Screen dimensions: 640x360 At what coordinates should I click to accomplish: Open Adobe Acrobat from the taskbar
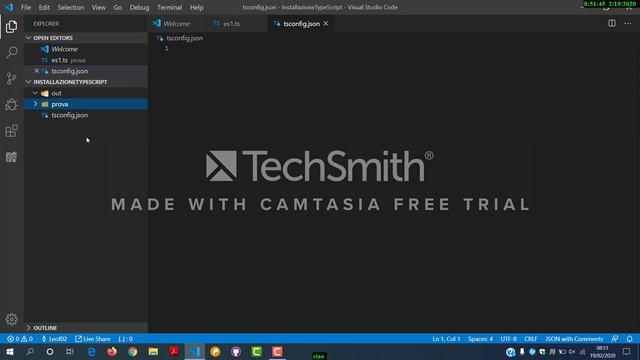pos(173,351)
